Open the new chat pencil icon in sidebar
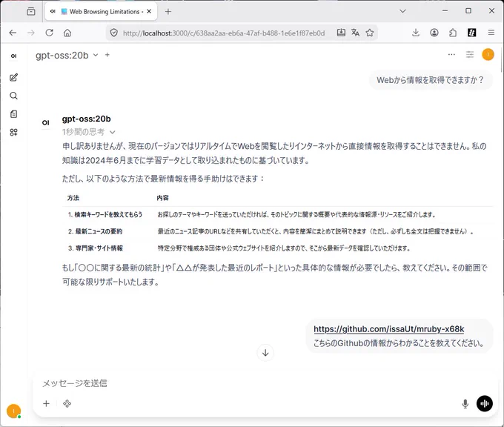Screen dimensions: 504x427 (13, 77)
